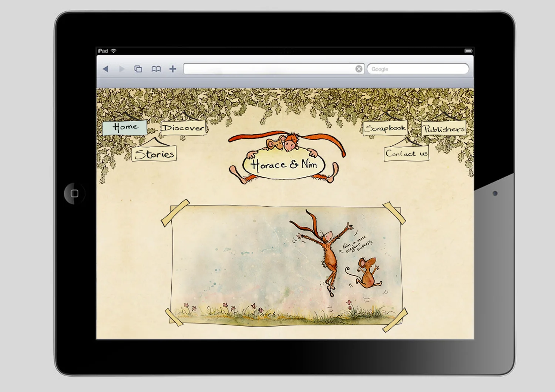Tap the battery indicator in the status bar
555x392 pixels.
468,51
